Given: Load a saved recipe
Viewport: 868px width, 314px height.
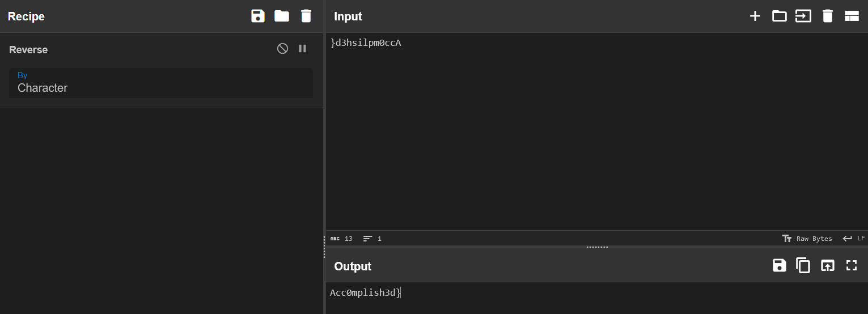Looking at the screenshot, I should coord(282,16).
